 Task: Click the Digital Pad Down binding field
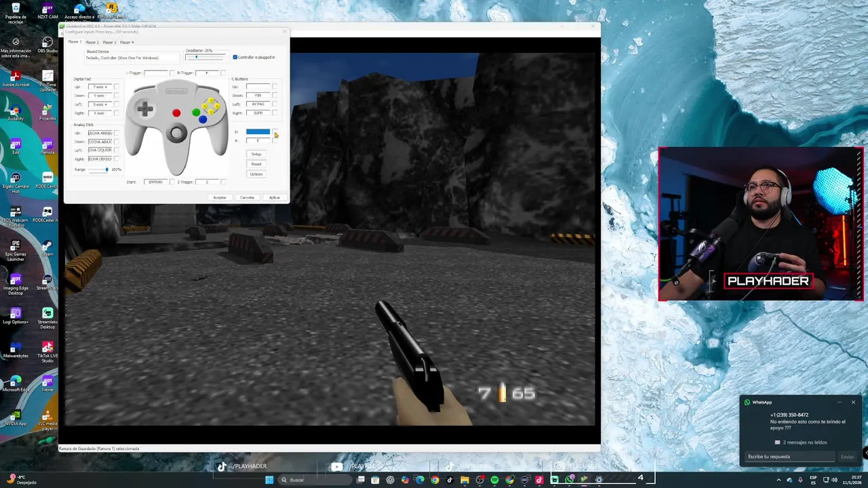coord(100,96)
